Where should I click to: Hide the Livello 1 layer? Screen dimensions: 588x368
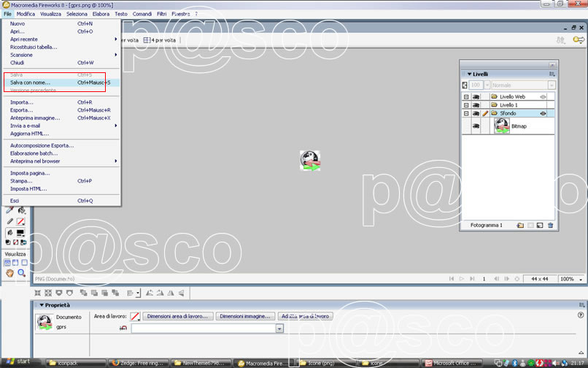pyautogui.click(x=476, y=105)
